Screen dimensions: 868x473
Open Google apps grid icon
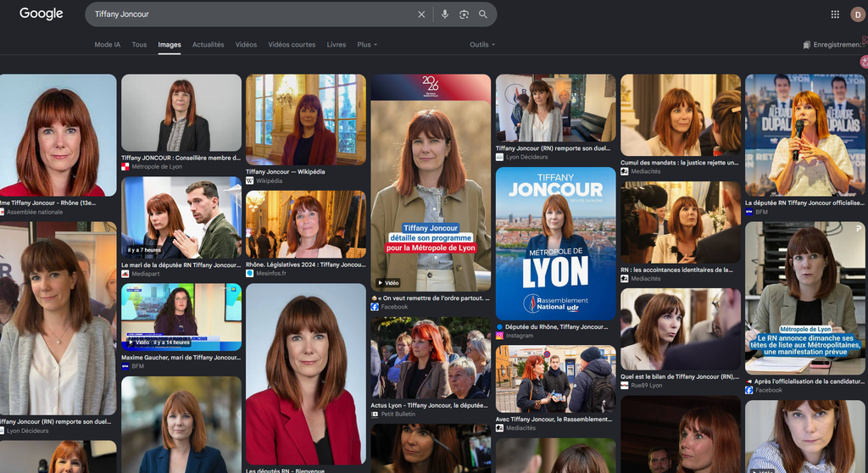(835, 14)
